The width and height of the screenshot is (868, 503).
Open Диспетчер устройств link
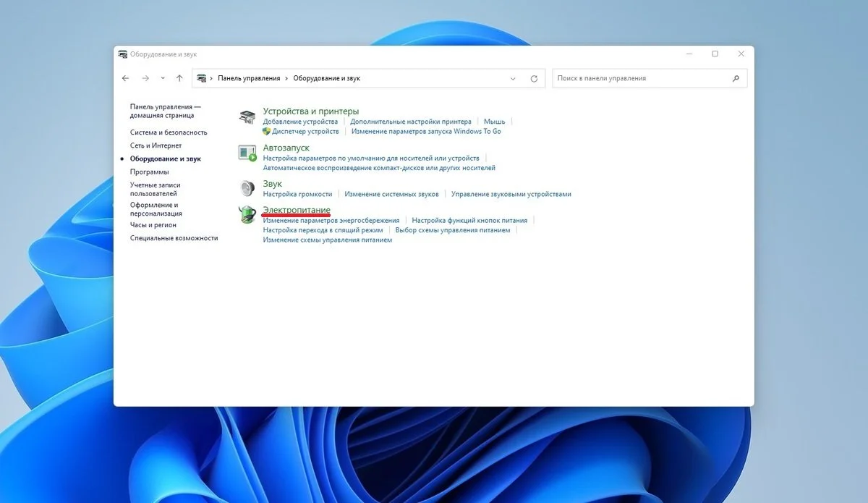coord(305,132)
